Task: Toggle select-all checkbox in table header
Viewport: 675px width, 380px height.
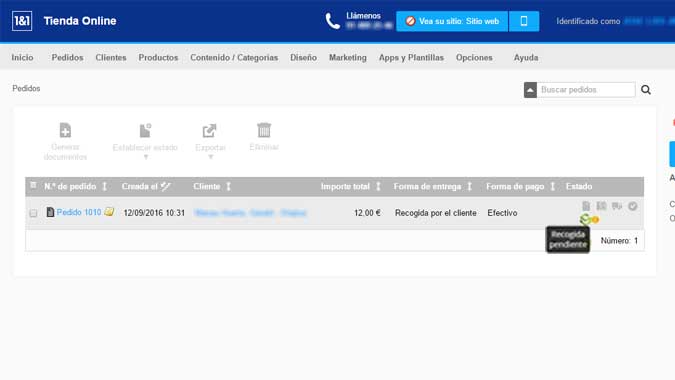Action: 33,185
